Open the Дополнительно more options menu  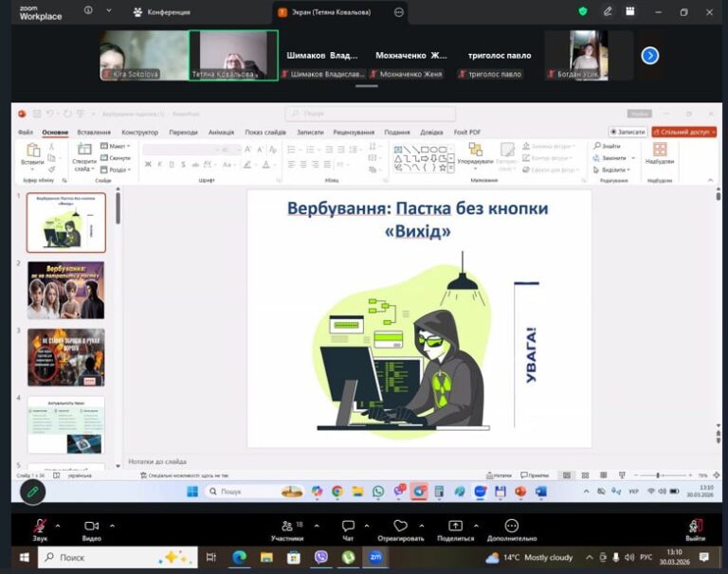(512, 527)
